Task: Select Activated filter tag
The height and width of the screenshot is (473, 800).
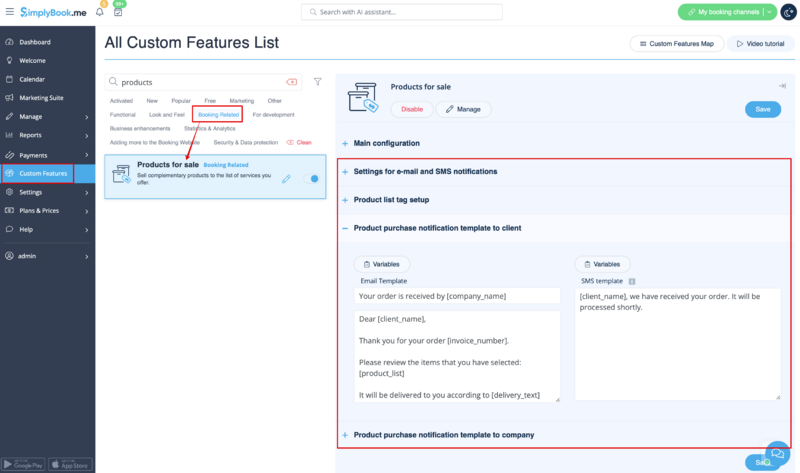Action: pyautogui.click(x=121, y=101)
